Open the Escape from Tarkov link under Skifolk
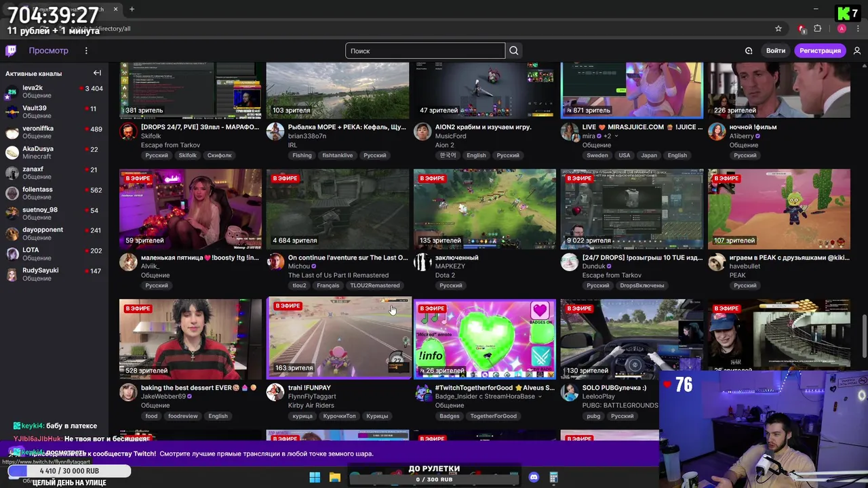This screenshot has height=488, width=868. [x=170, y=145]
